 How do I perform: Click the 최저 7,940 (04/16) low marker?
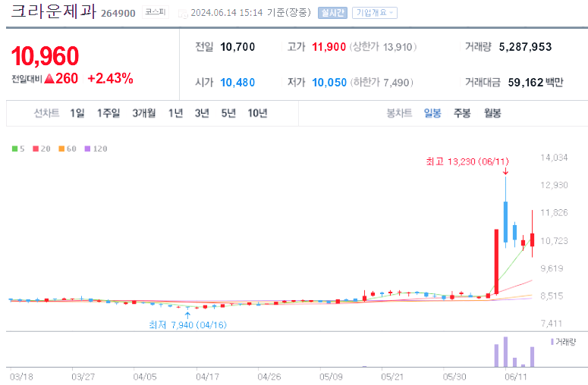[187, 324]
